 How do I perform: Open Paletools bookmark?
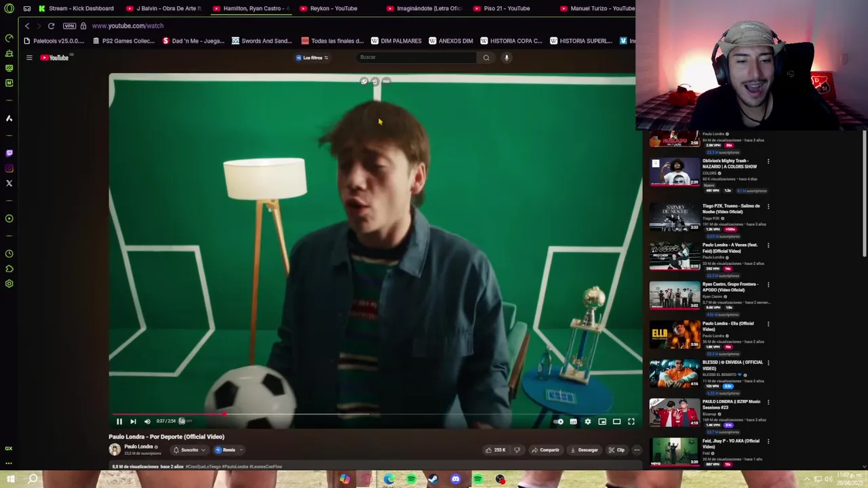point(54,41)
